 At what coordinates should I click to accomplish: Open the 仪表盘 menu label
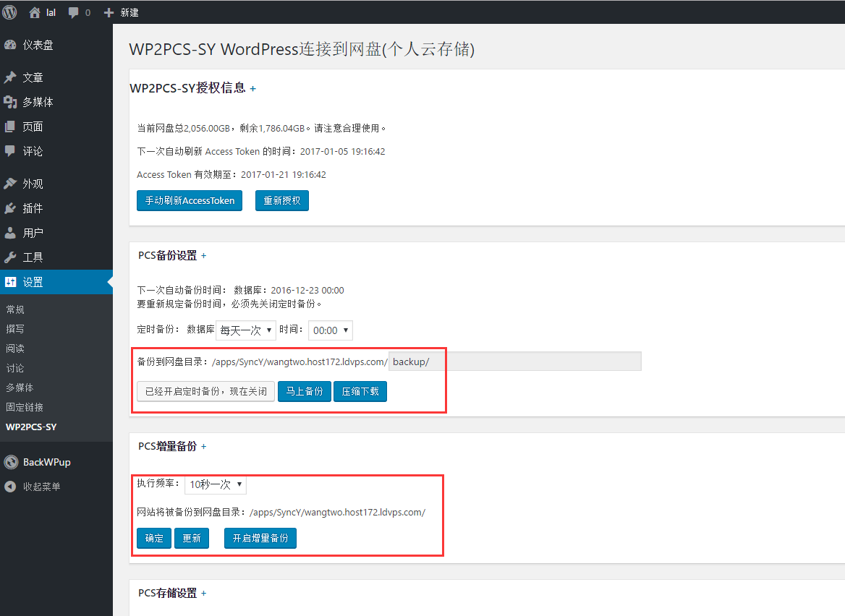tap(38, 45)
